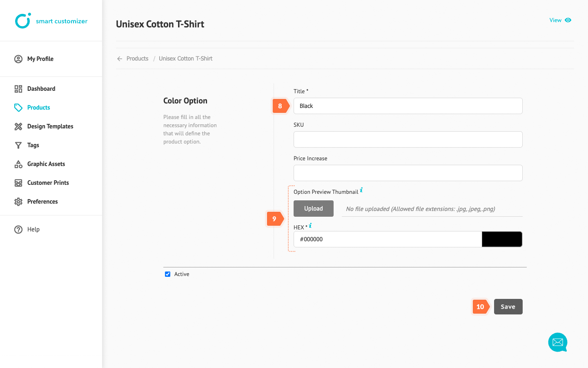
Task: Click the My Profile user icon
Action: pyautogui.click(x=18, y=59)
